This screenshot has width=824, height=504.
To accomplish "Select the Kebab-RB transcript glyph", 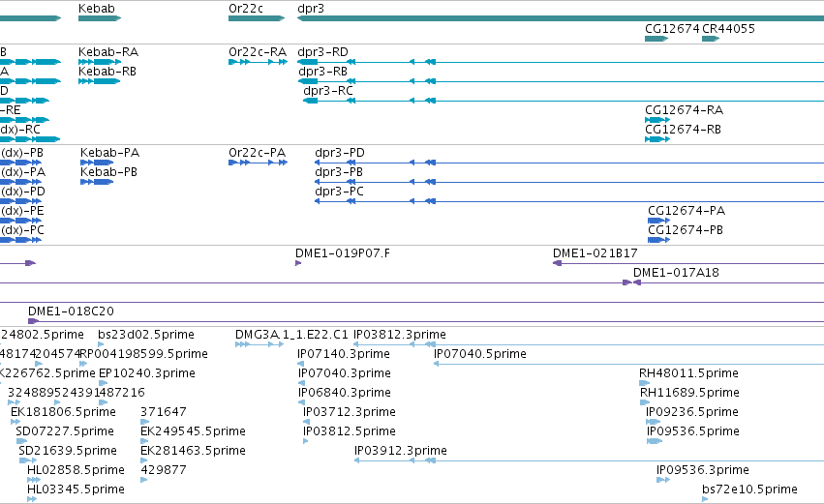I will (x=100, y=81).
